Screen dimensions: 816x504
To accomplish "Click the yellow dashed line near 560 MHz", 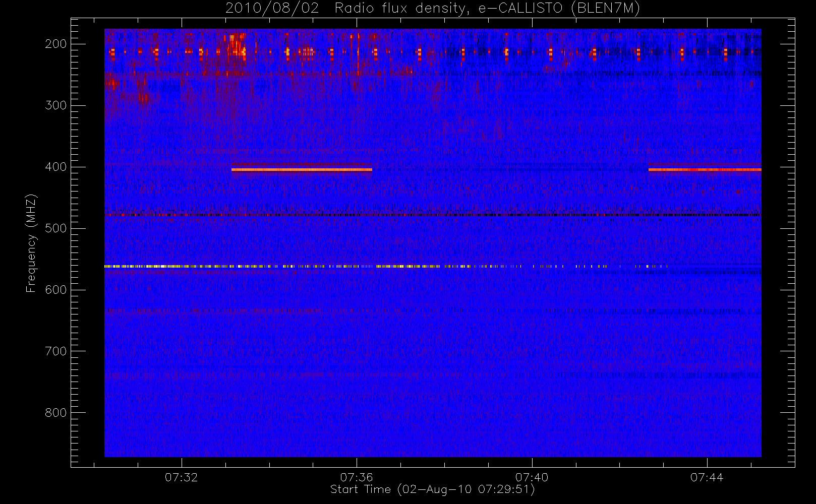I will tap(386, 266).
